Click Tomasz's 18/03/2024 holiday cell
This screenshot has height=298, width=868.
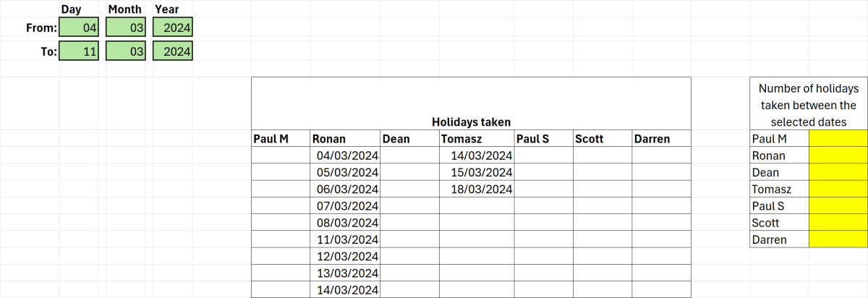pos(476,189)
